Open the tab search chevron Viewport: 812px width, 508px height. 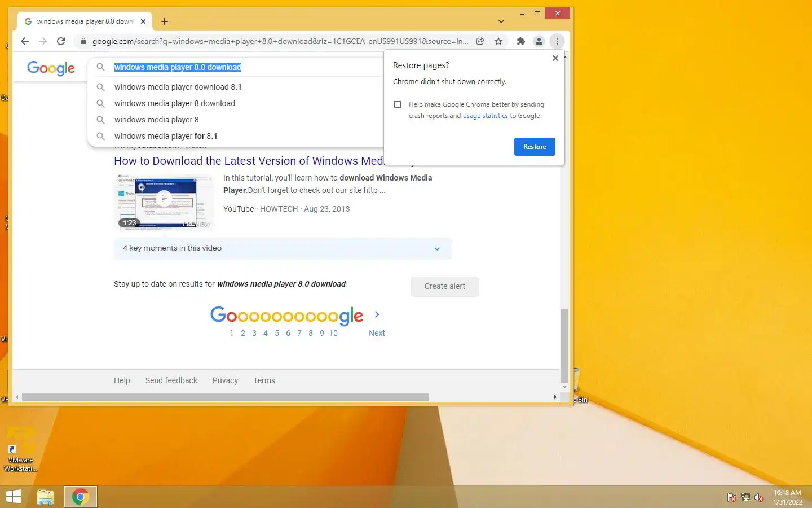pos(501,21)
